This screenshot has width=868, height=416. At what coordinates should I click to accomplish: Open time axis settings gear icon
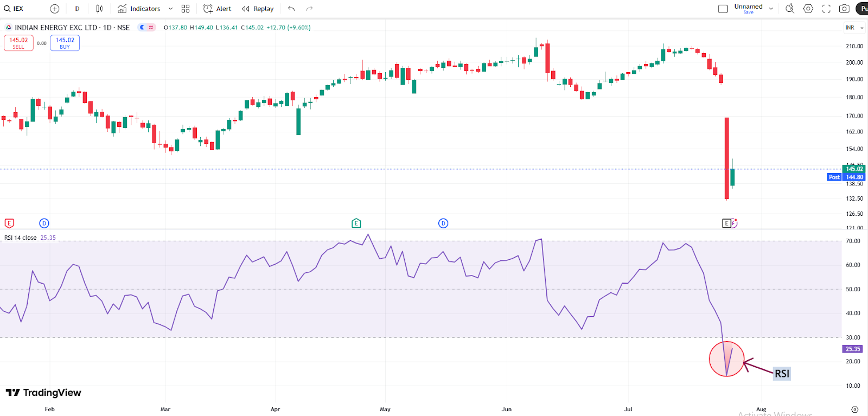pos(855,409)
